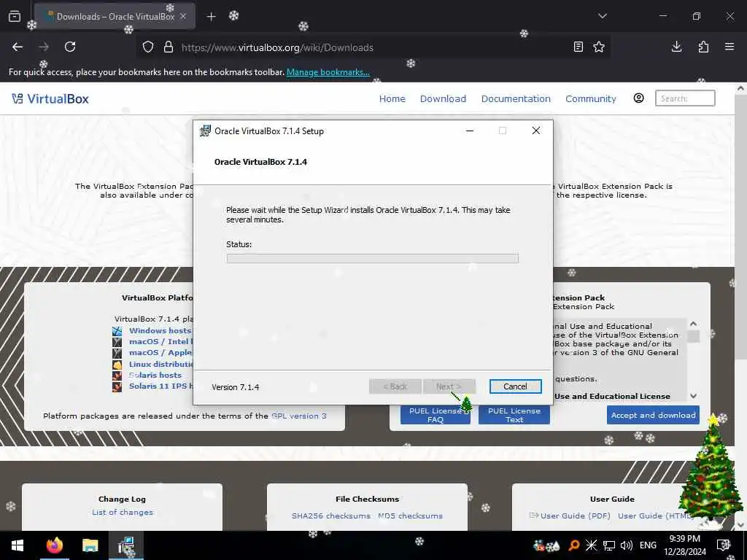Open a new tab with the plus button
The width and height of the screenshot is (747, 560).
tap(211, 17)
